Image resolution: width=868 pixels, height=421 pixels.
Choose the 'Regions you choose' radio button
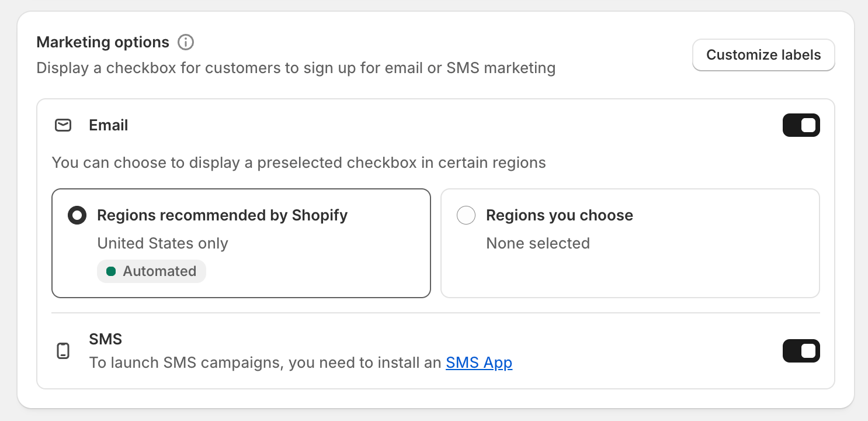point(466,215)
